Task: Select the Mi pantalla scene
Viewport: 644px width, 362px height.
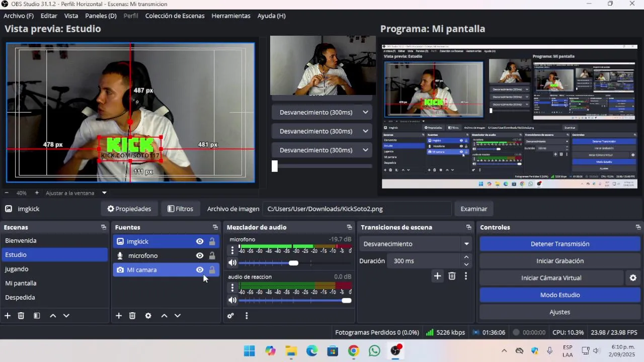Action: click(x=54, y=283)
